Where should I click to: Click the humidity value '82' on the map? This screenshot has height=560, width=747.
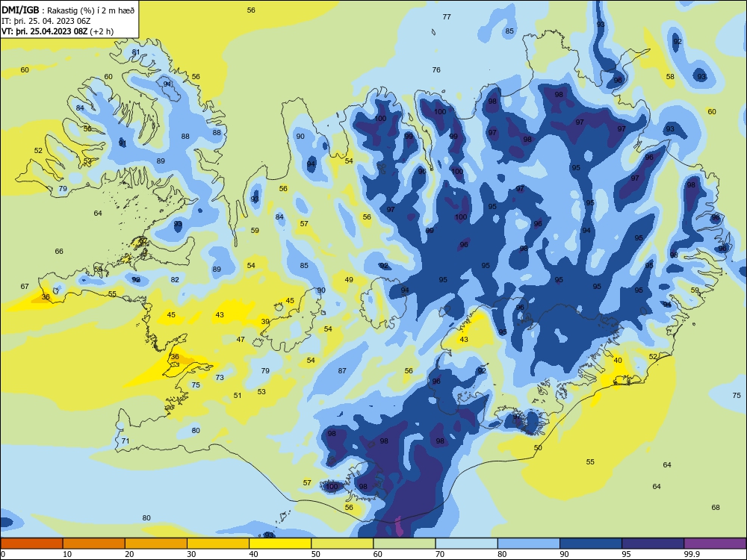(x=175, y=280)
